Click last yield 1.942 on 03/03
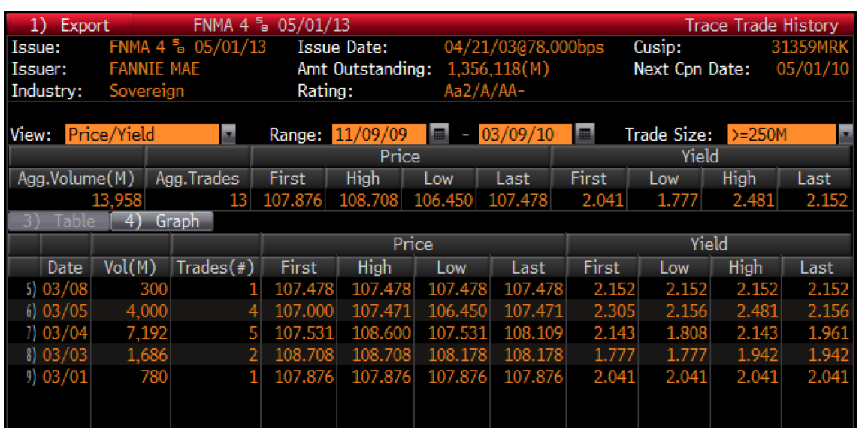The height and width of the screenshot is (436, 868). point(827,355)
